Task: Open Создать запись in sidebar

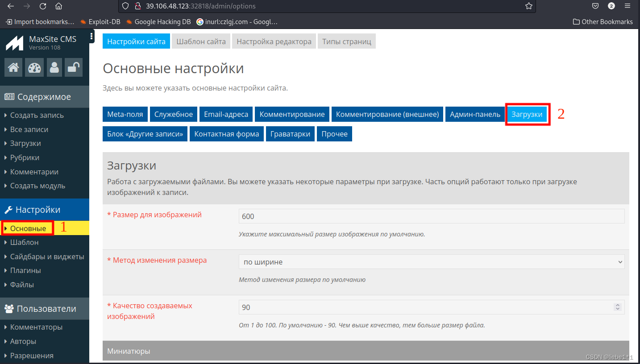Action: tap(37, 115)
